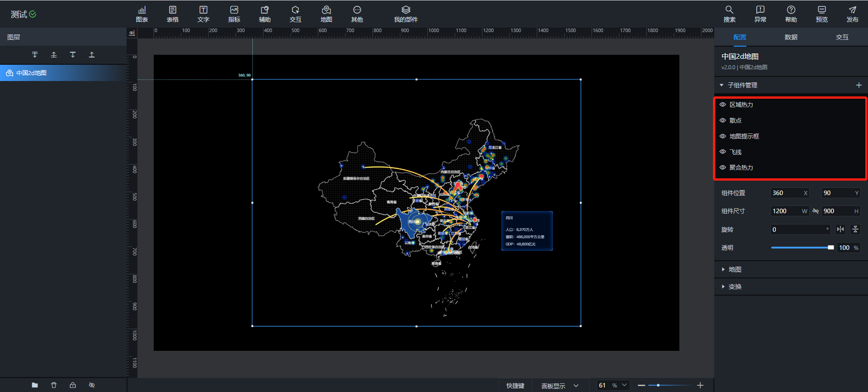
Task: Add a sub-component with the plus icon
Action: point(859,85)
